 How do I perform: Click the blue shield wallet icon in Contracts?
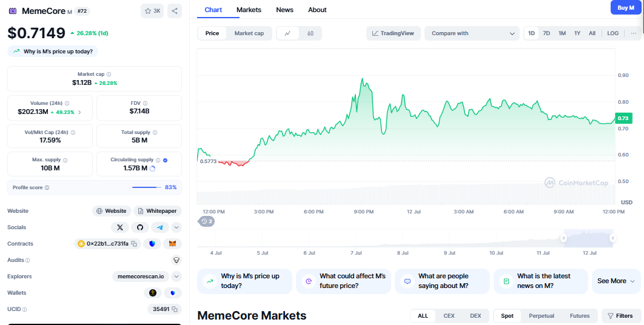pyautogui.click(x=152, y=244)
